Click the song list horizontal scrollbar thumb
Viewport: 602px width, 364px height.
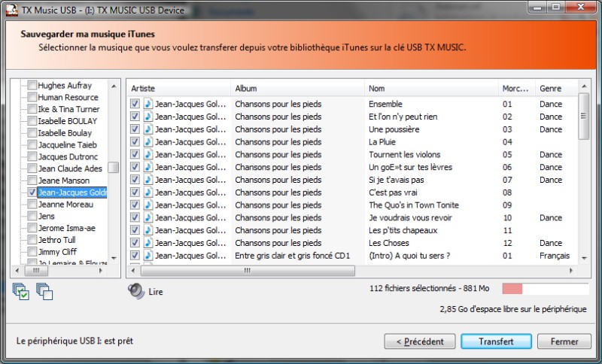click(x=248, y=271)
